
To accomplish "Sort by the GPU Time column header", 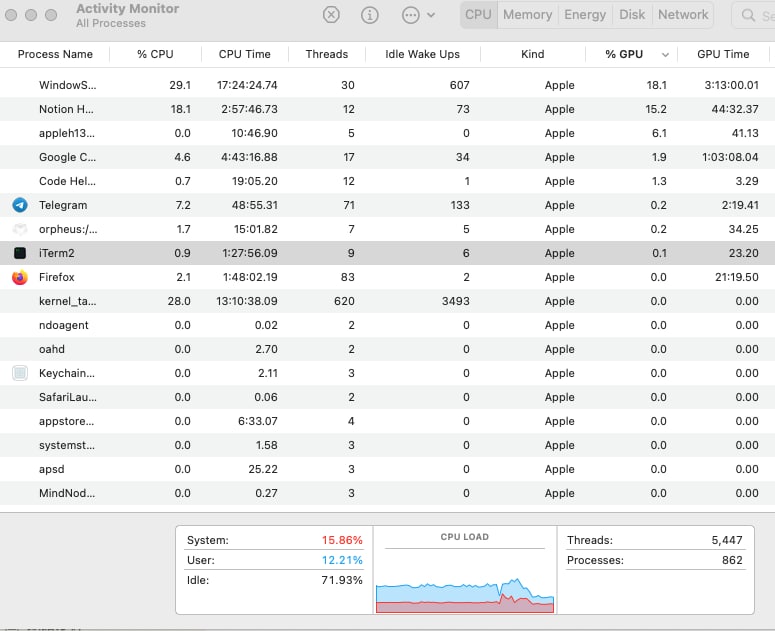I will click(x=723, y=54).
